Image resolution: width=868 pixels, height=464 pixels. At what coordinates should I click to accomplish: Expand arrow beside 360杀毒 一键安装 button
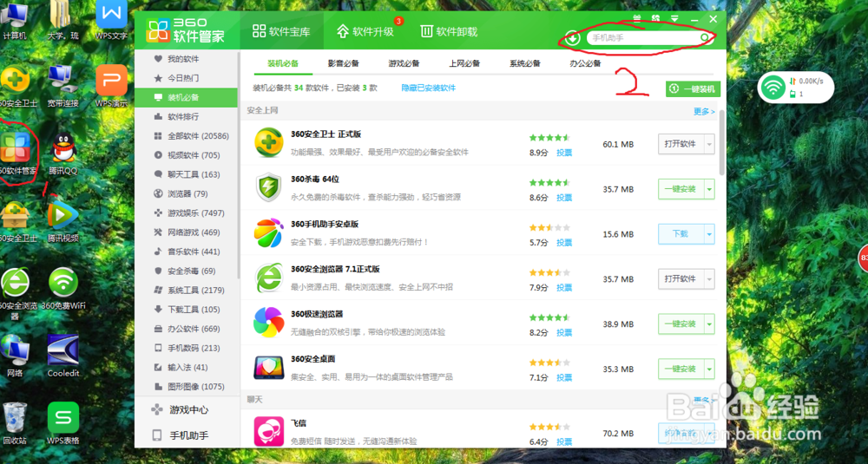click(709, 189)
